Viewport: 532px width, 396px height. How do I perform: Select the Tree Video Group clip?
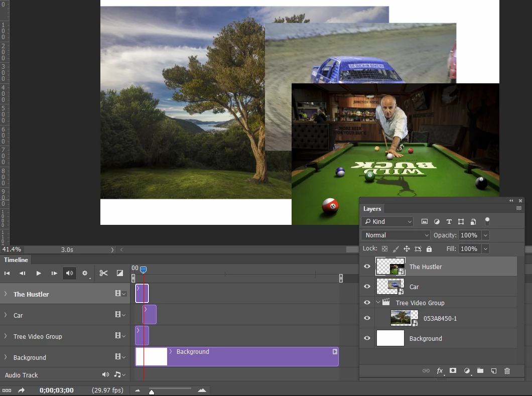coord(142,336)
